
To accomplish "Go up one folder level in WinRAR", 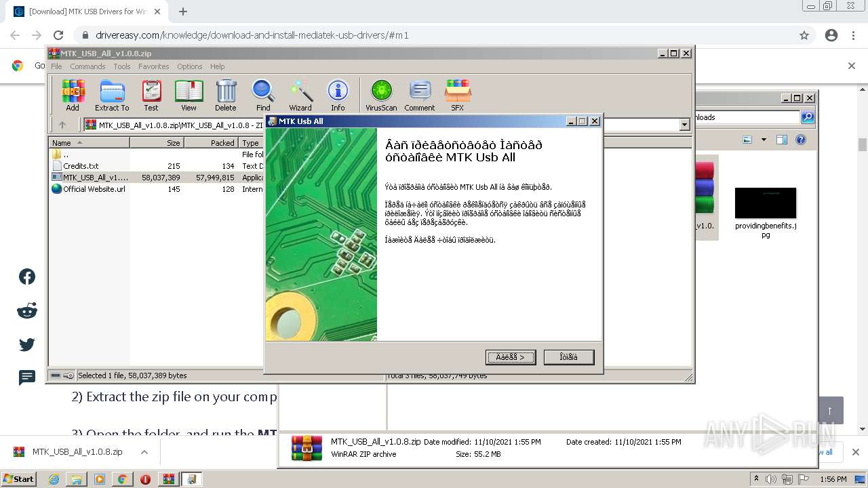I will pyautogui.click(x=62, y=125).
